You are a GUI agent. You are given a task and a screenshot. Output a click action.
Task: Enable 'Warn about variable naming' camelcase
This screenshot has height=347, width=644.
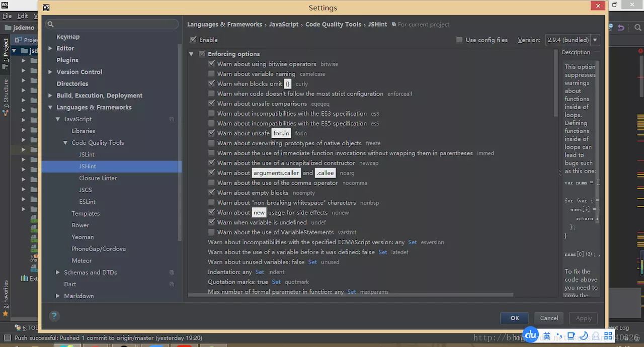click(x=212, y=74)
